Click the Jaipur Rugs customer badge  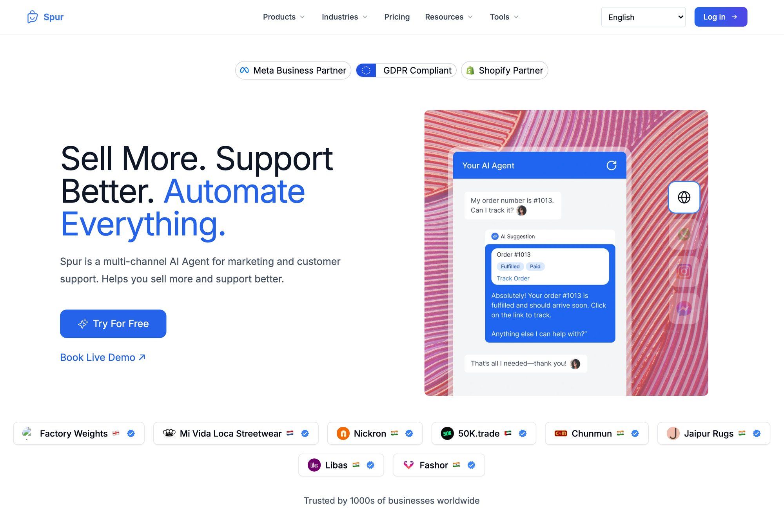tap(713, 433)
